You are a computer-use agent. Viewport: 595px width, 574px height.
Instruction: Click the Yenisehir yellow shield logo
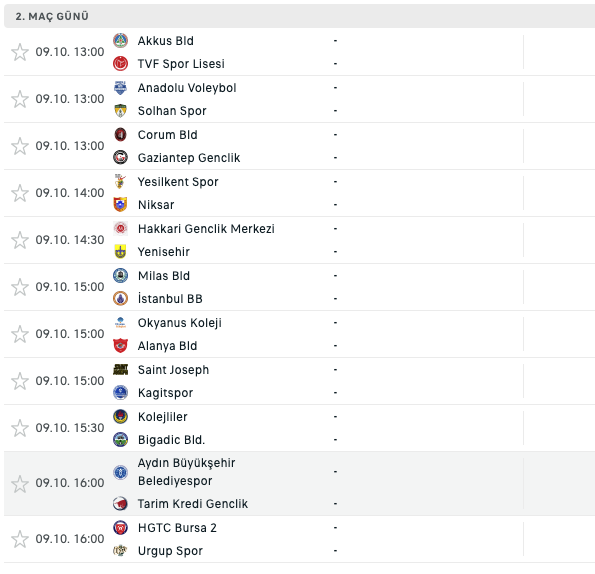[x=120, y=252]
